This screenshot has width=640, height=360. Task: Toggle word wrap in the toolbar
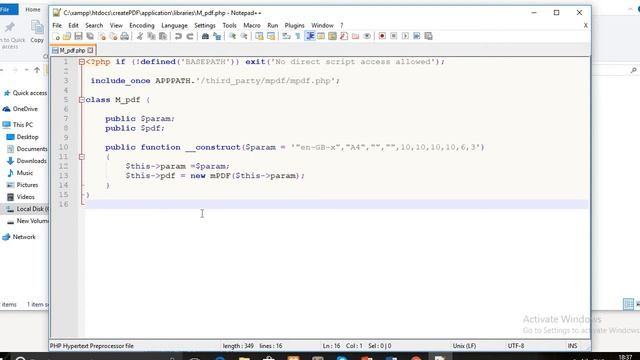(287, 36)
